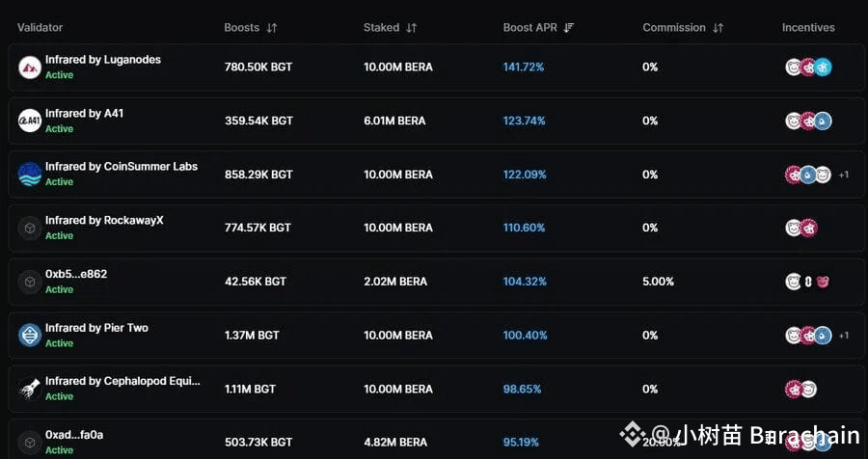Click the CoinSummer Labs wave logo
Screen dimensions: 868x459
click(30, 175)
